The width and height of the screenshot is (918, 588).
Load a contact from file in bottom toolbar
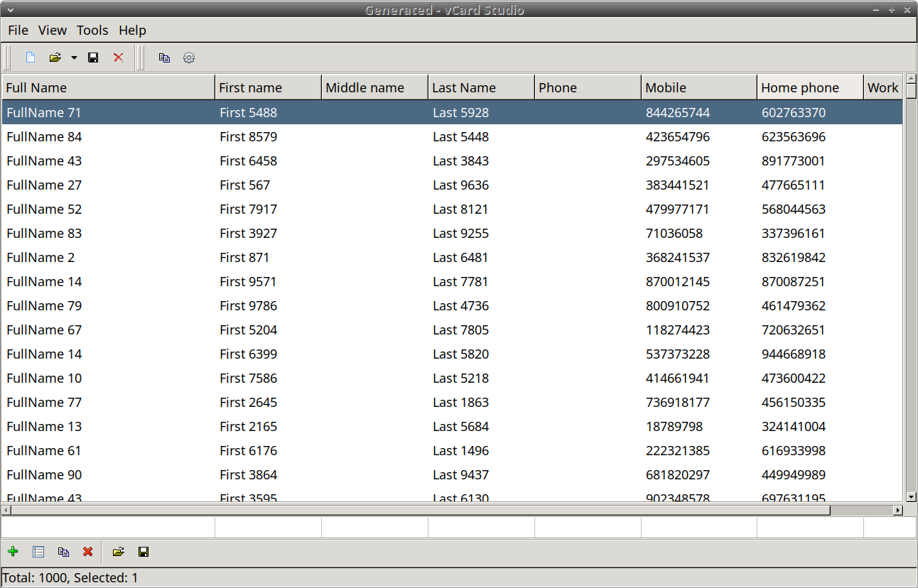119,552
